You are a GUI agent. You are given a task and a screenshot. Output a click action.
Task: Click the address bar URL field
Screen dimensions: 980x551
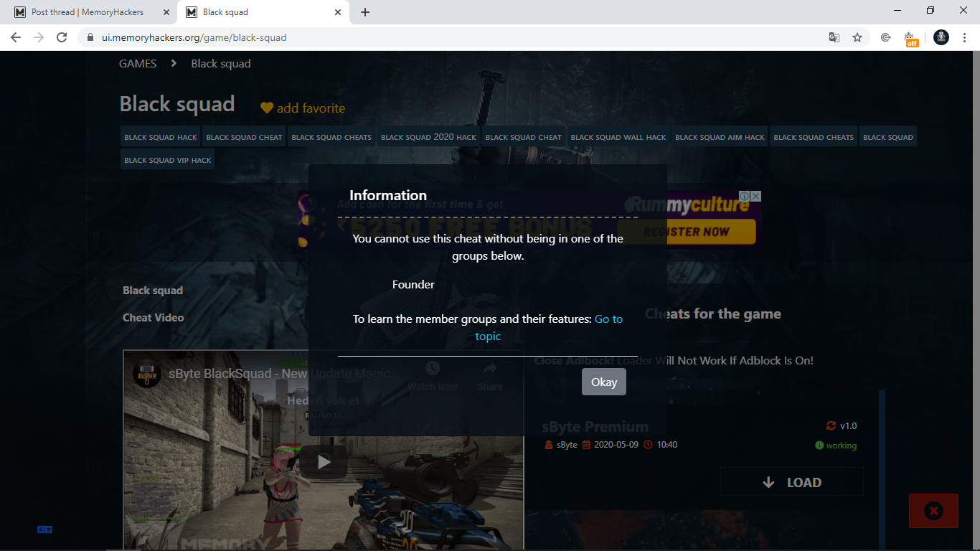[x=459, y=37]
